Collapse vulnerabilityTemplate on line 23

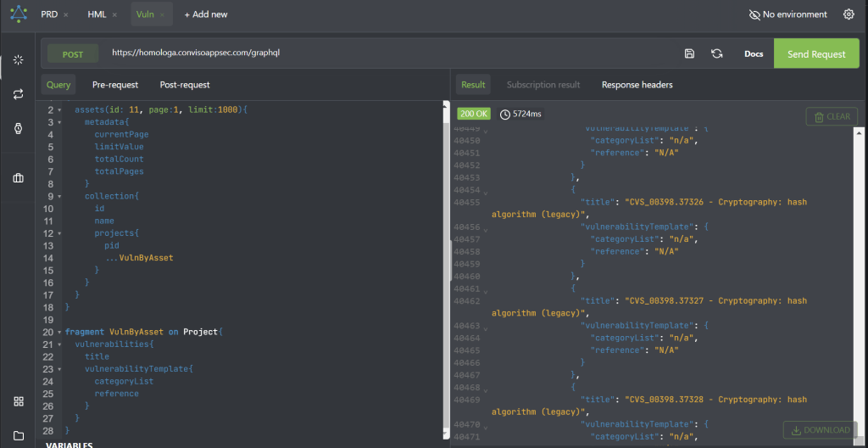(x=60, y=369)
